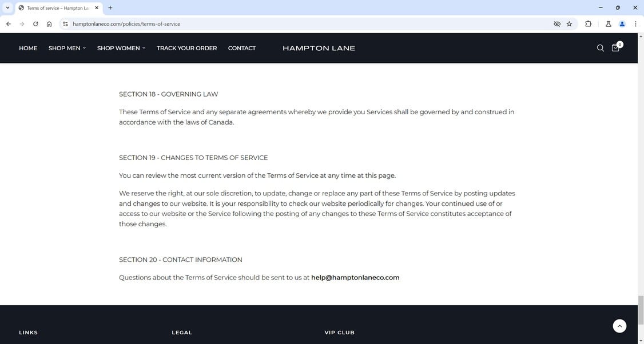Close the Terms of service tab
644x344 pixels.
(x=97, y=8)
